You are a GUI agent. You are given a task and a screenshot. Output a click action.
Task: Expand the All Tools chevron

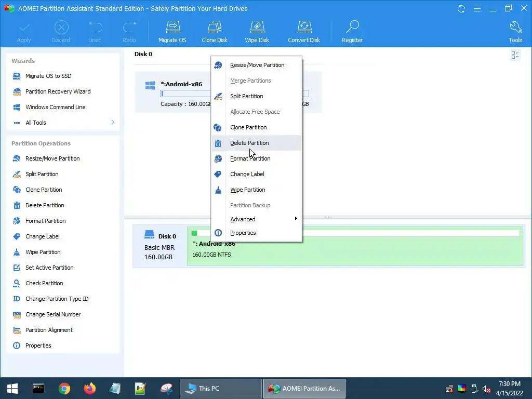[x=113, y=123]
